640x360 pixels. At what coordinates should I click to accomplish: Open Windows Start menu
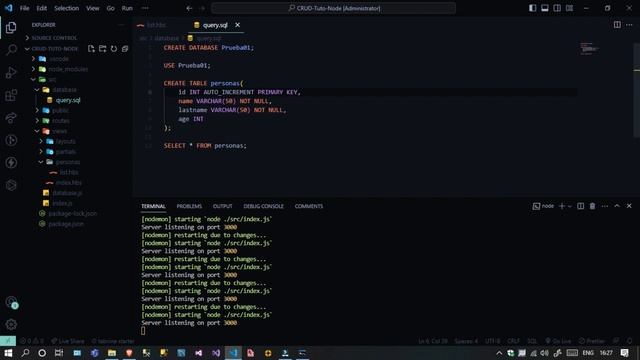tap(8, 353)
